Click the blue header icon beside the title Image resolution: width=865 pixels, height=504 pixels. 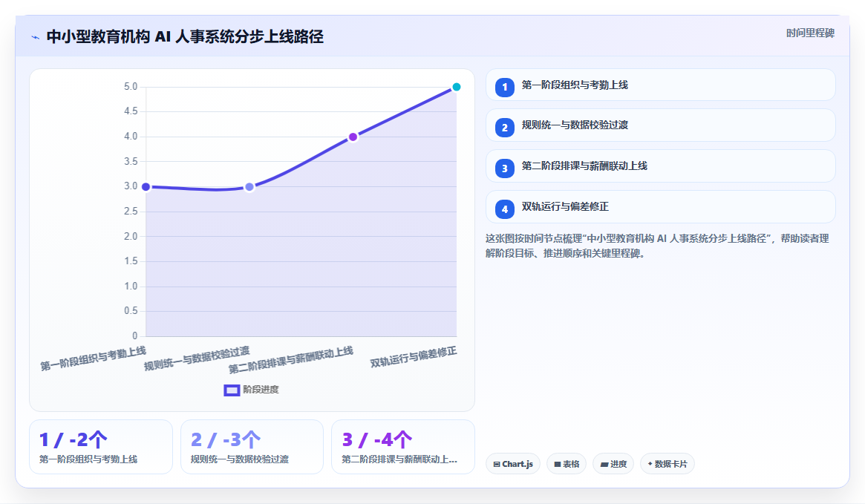point(36,38)
